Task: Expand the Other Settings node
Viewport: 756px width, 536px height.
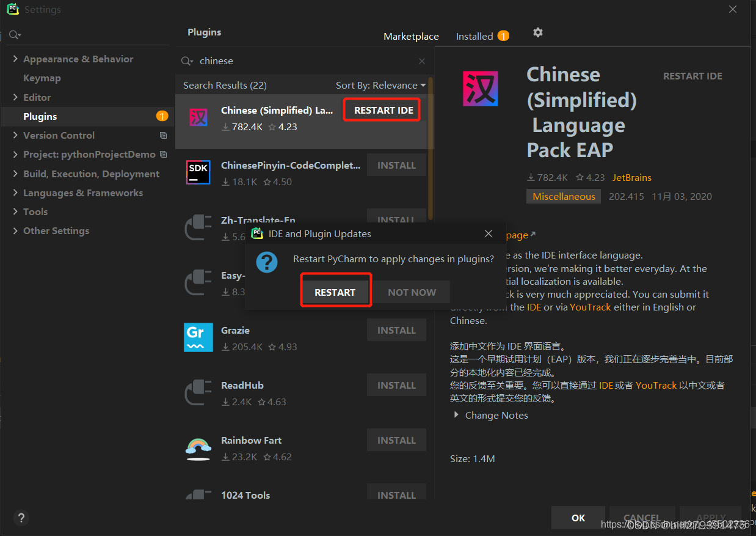Action: tap(15, 230)
